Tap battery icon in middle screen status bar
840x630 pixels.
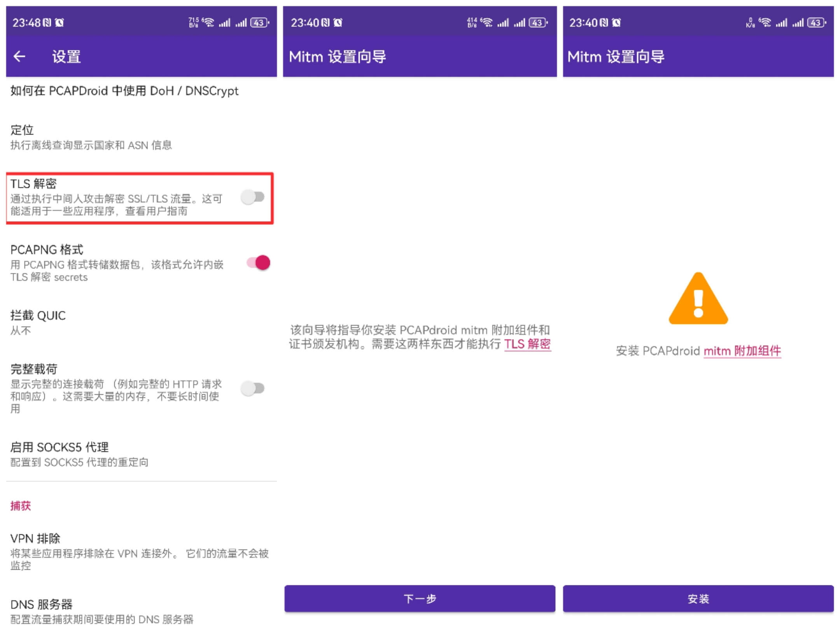tap(538, 23)
